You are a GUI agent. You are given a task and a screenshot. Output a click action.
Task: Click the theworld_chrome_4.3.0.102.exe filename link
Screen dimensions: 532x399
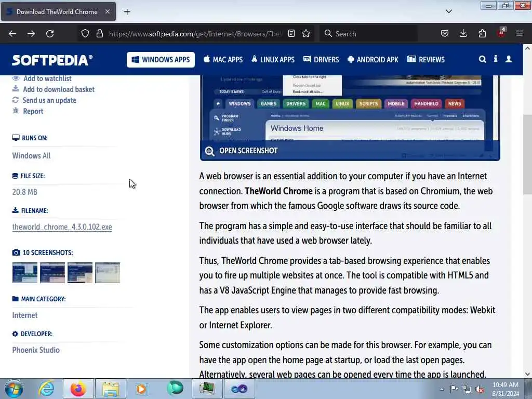(62, 227)
